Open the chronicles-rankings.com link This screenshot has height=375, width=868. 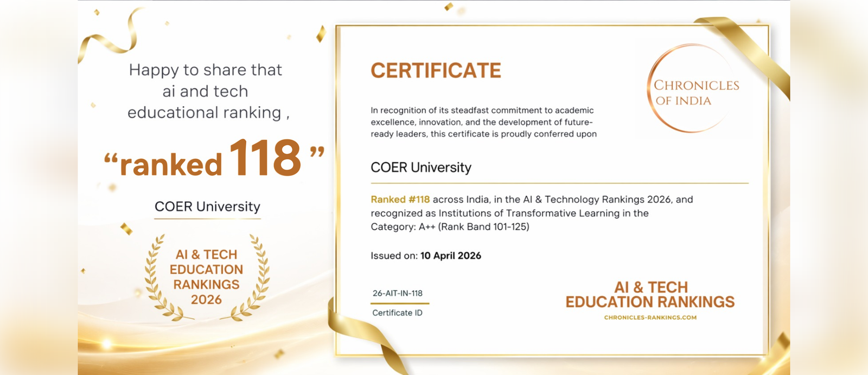point(650,318)
